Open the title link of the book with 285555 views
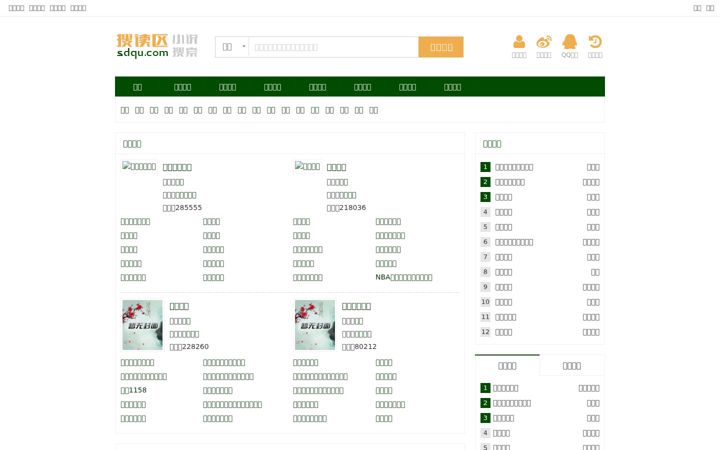 click(177, 167)
